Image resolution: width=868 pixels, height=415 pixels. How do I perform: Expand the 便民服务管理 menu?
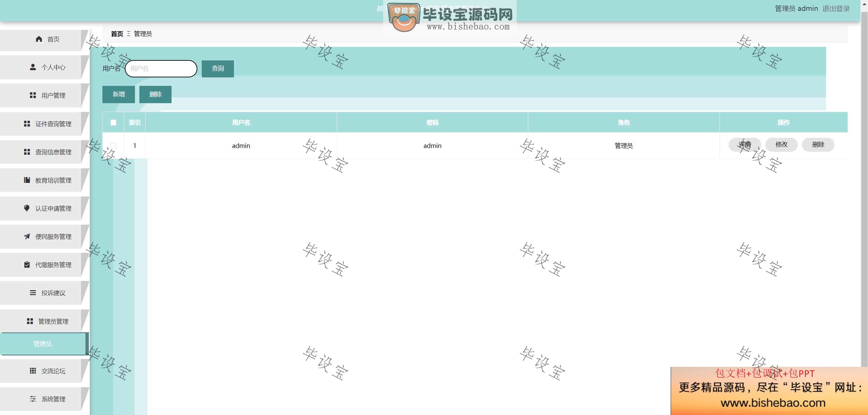(x=44, y=237)
